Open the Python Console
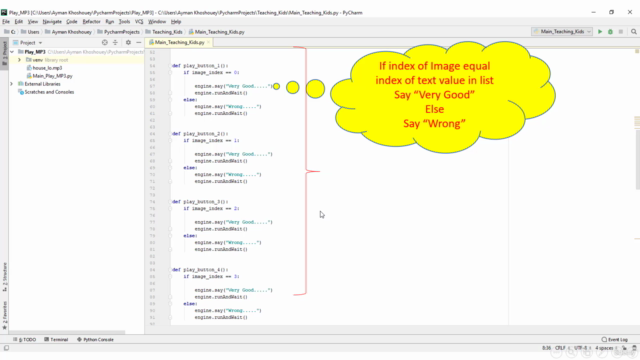This screenshot has width=640, height=360. (96, 340)
